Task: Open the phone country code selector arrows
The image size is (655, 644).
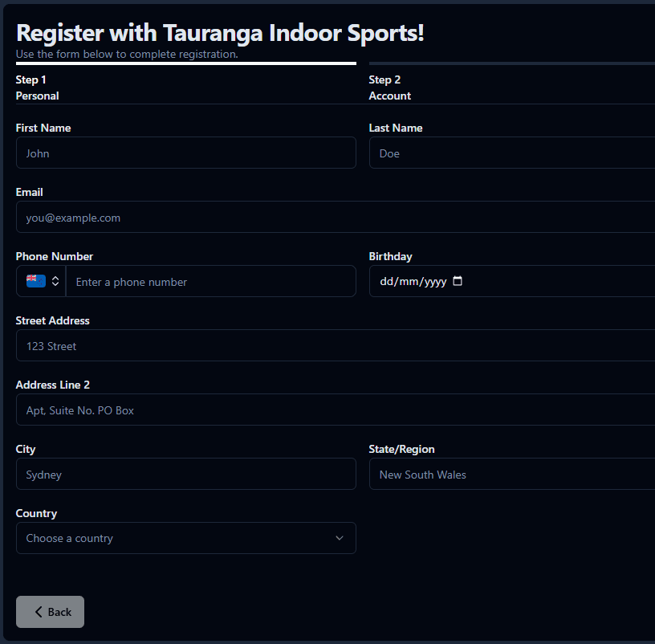Action: tap(55, 281)
